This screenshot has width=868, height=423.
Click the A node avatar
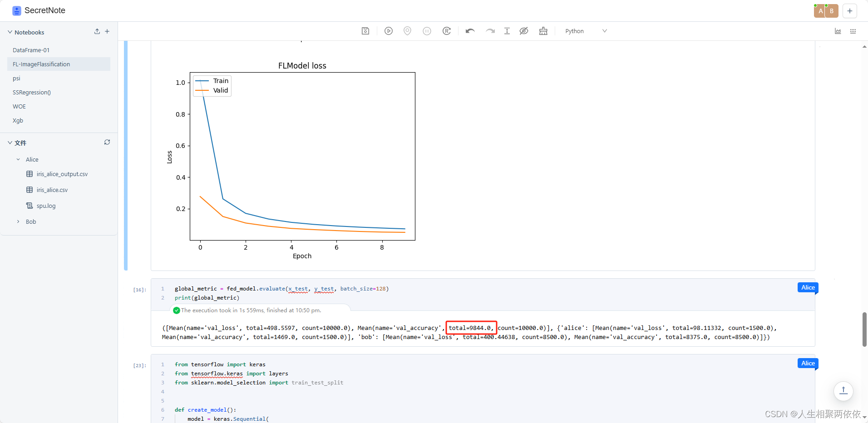pos(820,11)
